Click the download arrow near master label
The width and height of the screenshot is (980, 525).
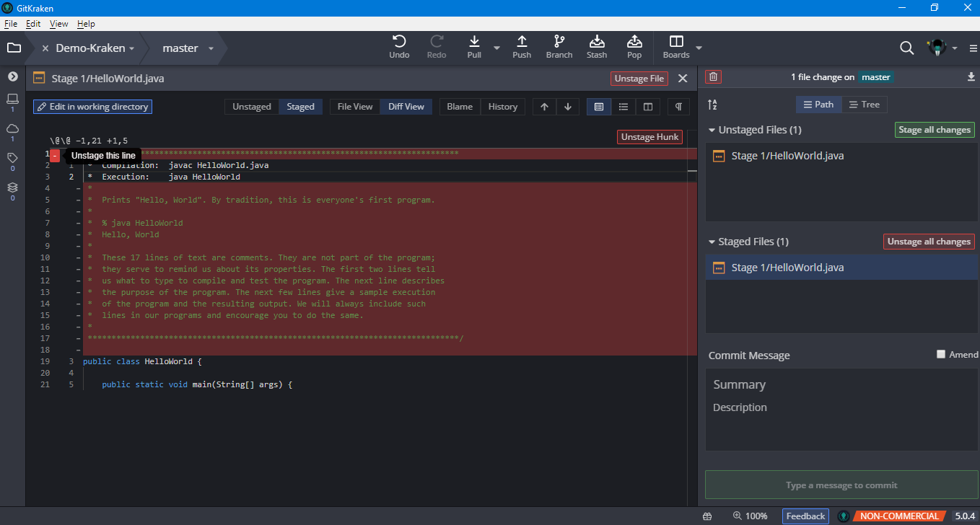coord(971,77)
